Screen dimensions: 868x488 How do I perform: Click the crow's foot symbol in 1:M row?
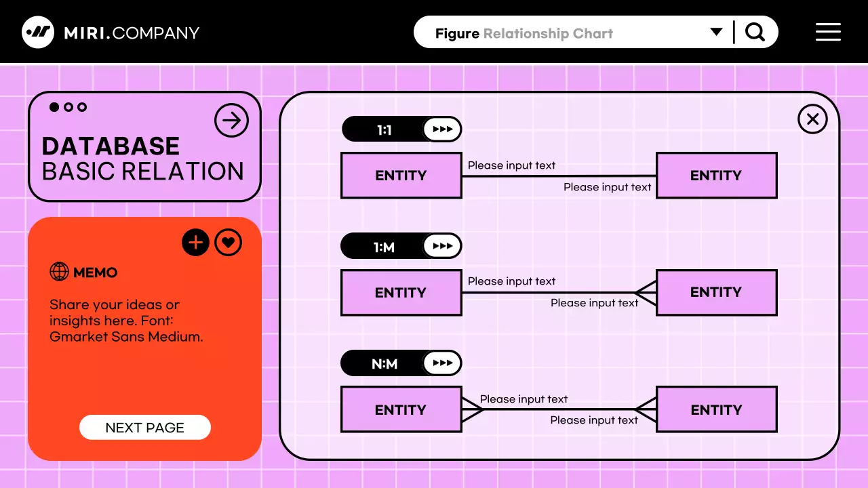tap(646, 293)
